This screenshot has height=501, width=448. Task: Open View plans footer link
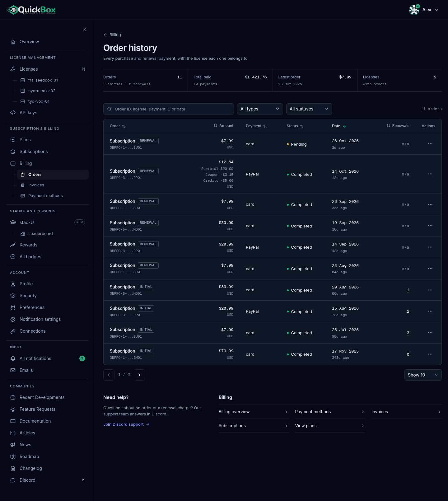click(330, 426)
